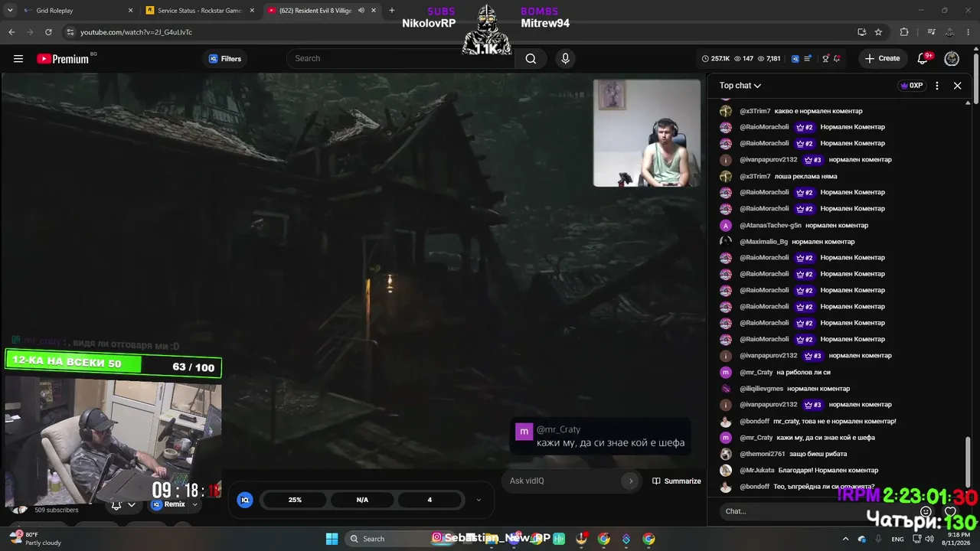Send a heart reaction in chat
Screen dimensions: 980x551
(950, 511)
